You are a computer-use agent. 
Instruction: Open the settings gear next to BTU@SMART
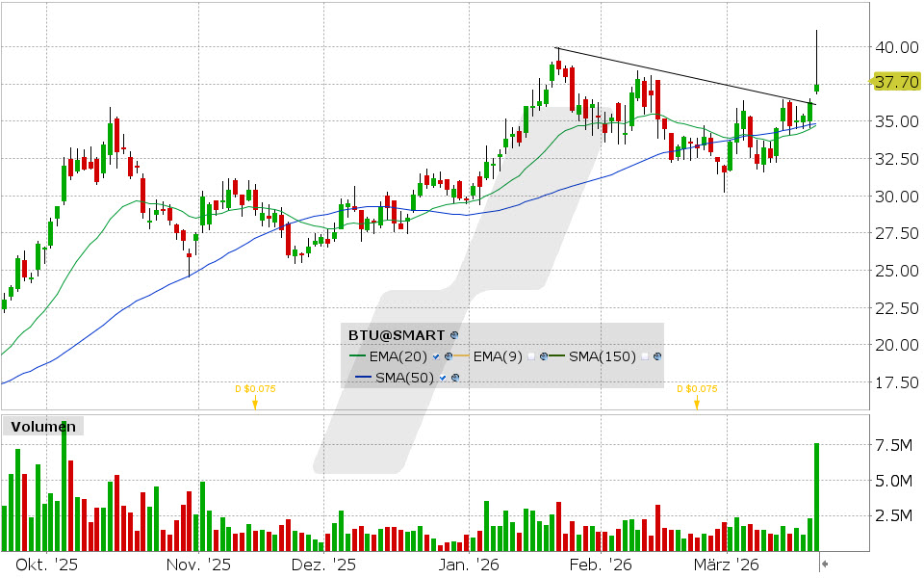452,335
